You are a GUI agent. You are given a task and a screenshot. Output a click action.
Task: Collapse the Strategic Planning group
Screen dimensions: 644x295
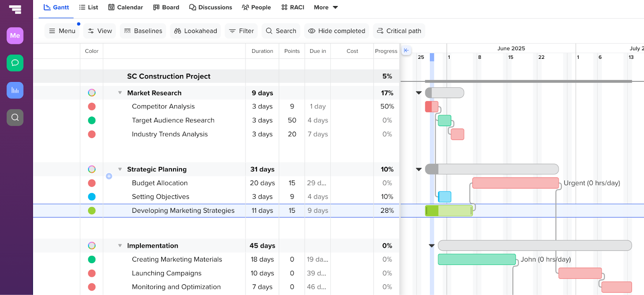tap(120, 169)
